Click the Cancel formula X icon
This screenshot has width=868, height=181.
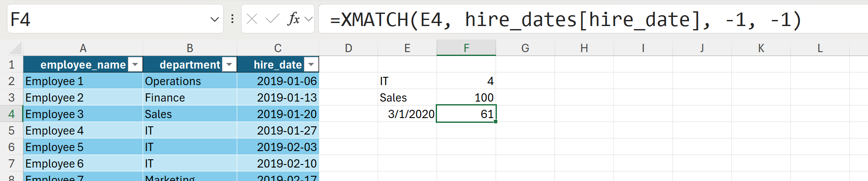point(252,19)
